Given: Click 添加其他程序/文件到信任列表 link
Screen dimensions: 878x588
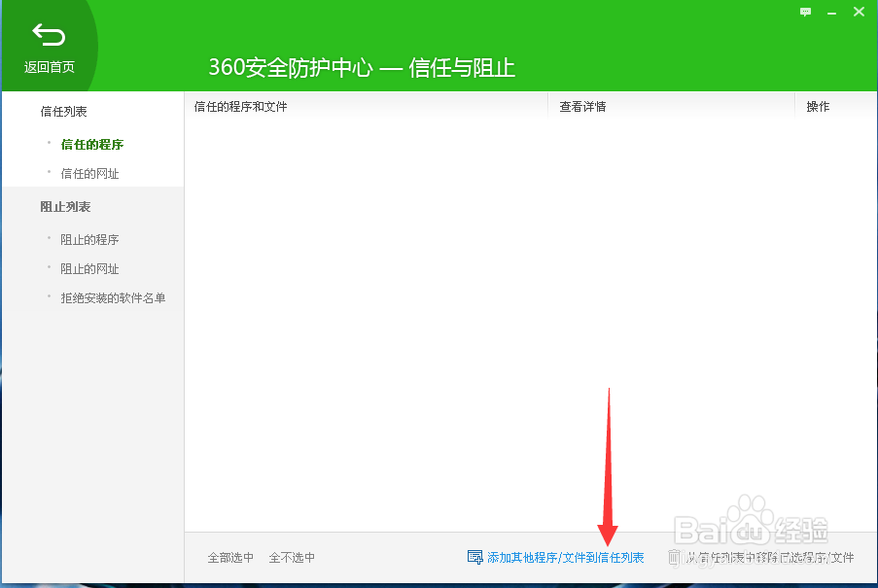Looking at the screenshot, I should pos(566,557).
